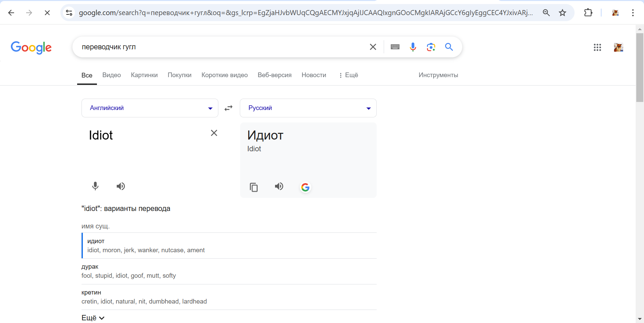
Task: Switch to the Новости tab
Action: coord(314,75)
